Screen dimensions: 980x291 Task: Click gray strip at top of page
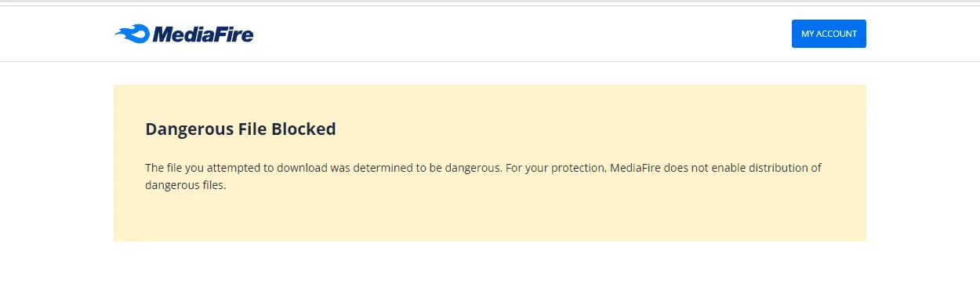490,2
